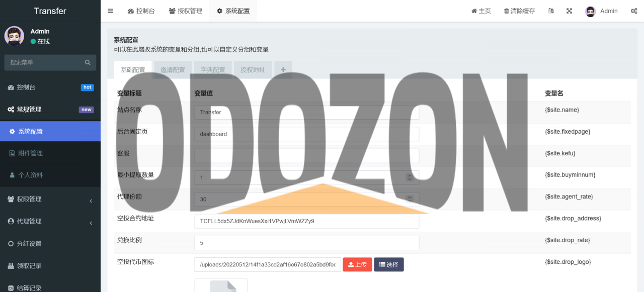The height and width of the screenshot is (292, 644).
Task: Click the Admin avatar in sidebar
Action: tap(14, 36)
